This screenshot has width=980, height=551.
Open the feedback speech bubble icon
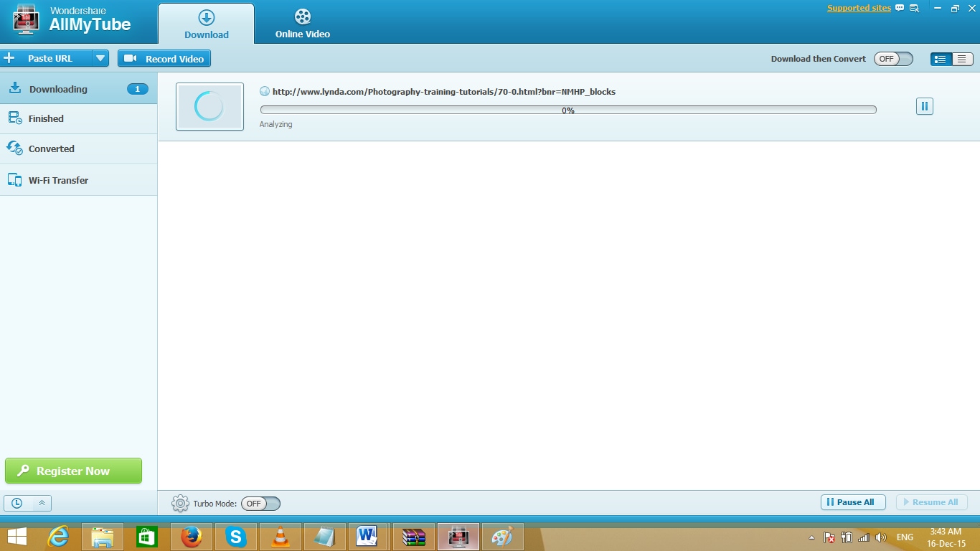click(x=900, y=9)
